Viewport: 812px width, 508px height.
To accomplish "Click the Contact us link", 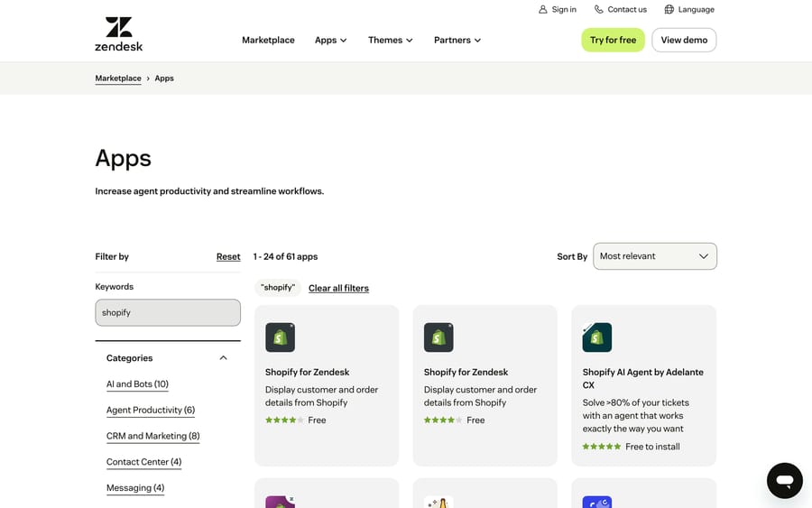I will pyautogui.click(x=621, y=9).
